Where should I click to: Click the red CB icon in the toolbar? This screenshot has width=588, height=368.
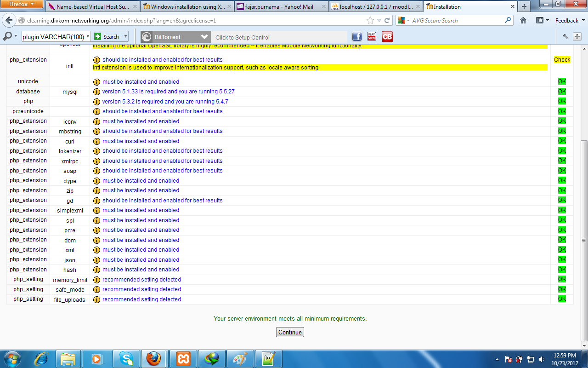(387, 37)
